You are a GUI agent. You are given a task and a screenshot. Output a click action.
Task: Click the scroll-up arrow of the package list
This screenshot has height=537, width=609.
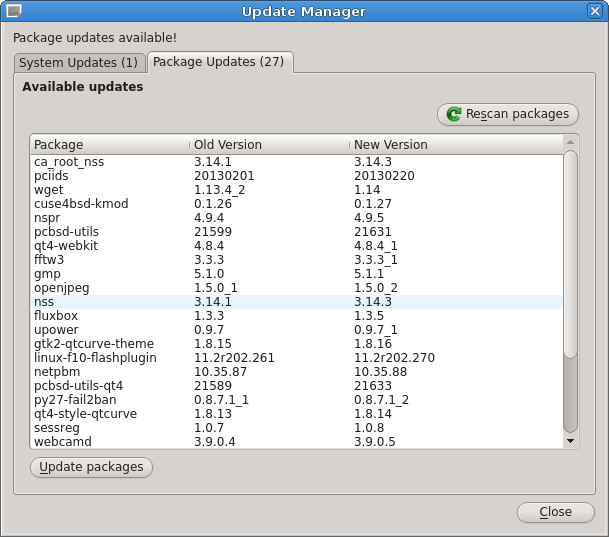point(570,143)
